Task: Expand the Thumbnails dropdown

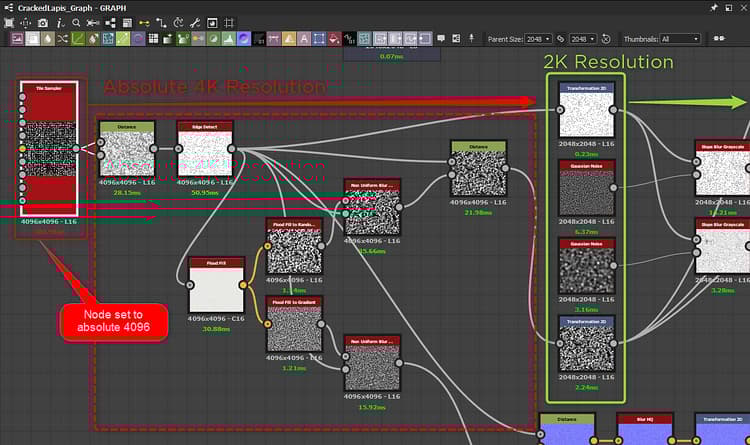Action: 680,39
